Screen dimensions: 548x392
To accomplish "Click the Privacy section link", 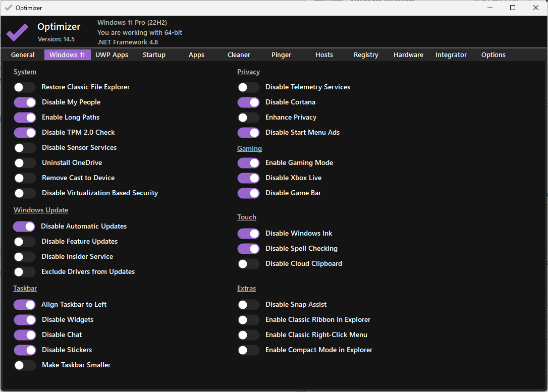I will tap(248, 72).
